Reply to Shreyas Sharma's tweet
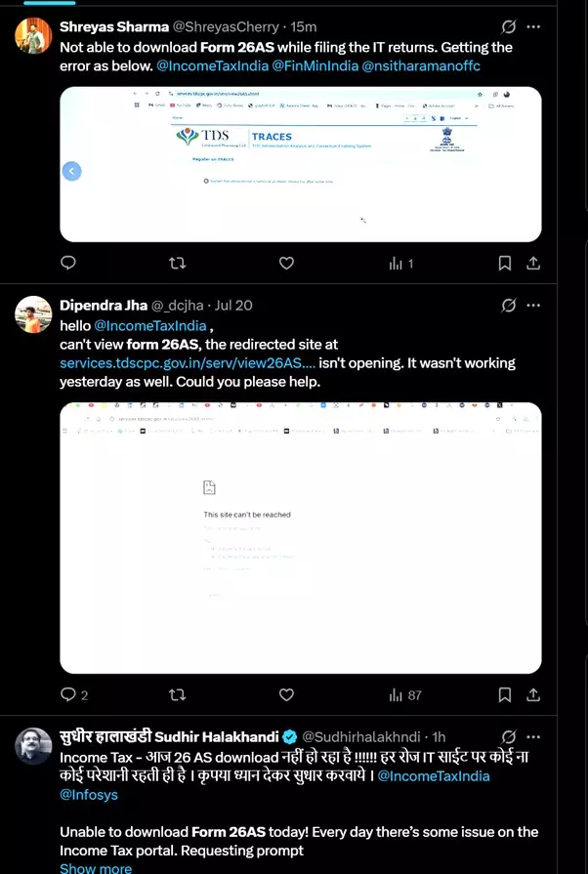Image resolution: width=588 pixels, height=874 pixels. (68, 263)
